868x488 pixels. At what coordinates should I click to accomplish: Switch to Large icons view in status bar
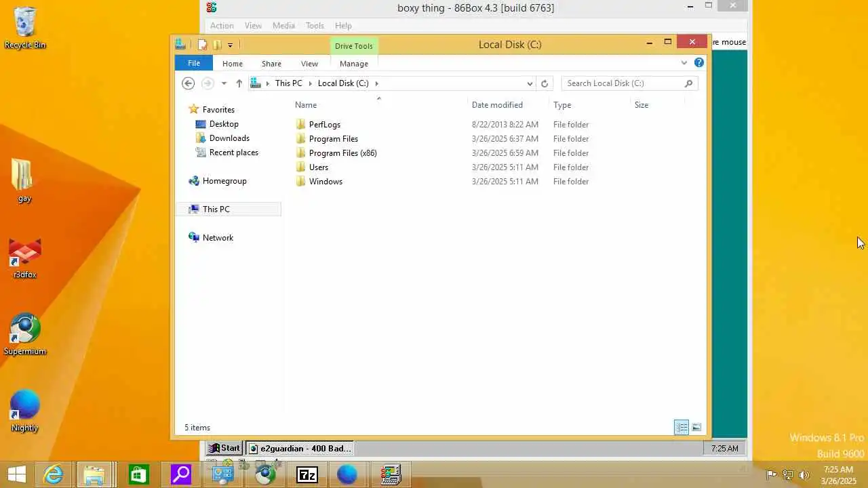[x=696, y=427]
